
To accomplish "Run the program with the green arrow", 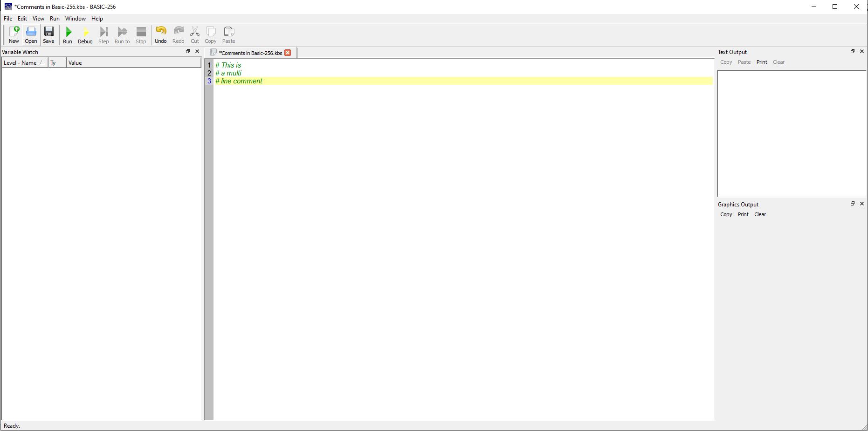I will click(x=68, y=35).
